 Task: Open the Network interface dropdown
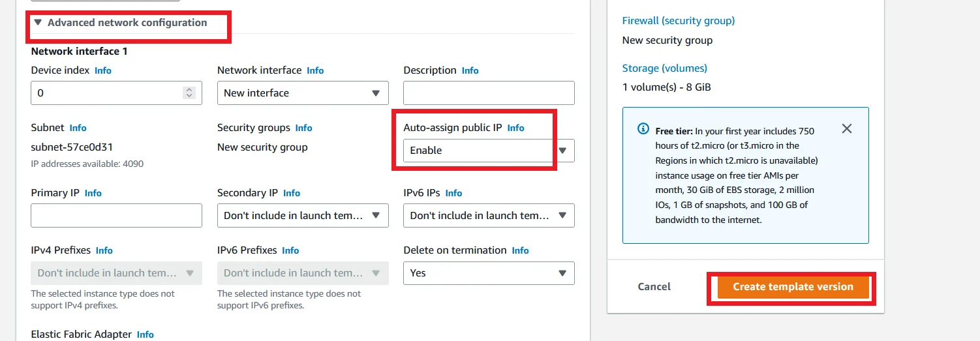[303, 93]
